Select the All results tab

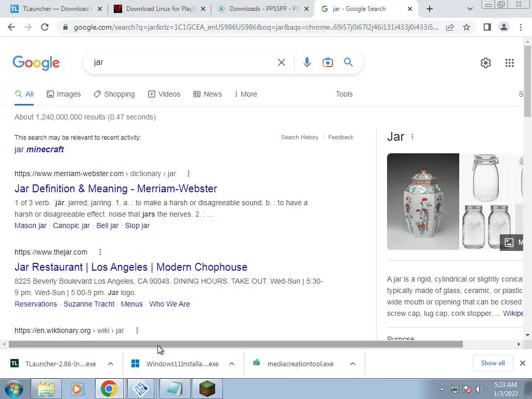click(x=24, y=95)
